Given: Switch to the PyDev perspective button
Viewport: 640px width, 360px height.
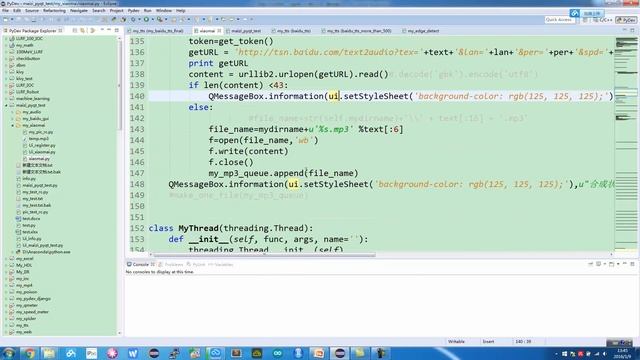Looking at the screenshot, I should (626, 20).
